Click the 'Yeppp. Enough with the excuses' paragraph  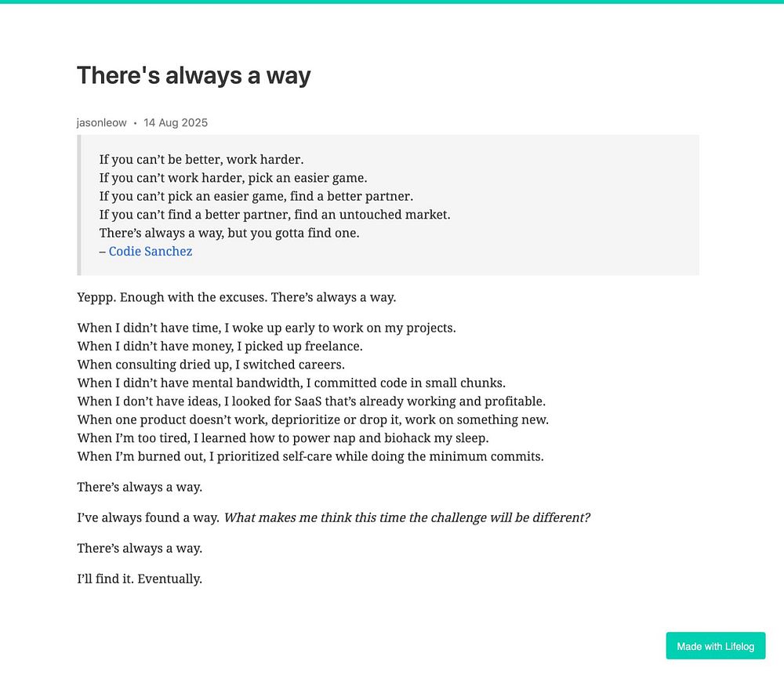click(237, 297)
